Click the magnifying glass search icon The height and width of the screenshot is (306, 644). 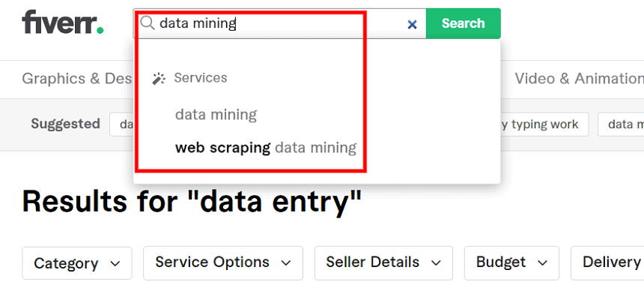pos(147,23)
